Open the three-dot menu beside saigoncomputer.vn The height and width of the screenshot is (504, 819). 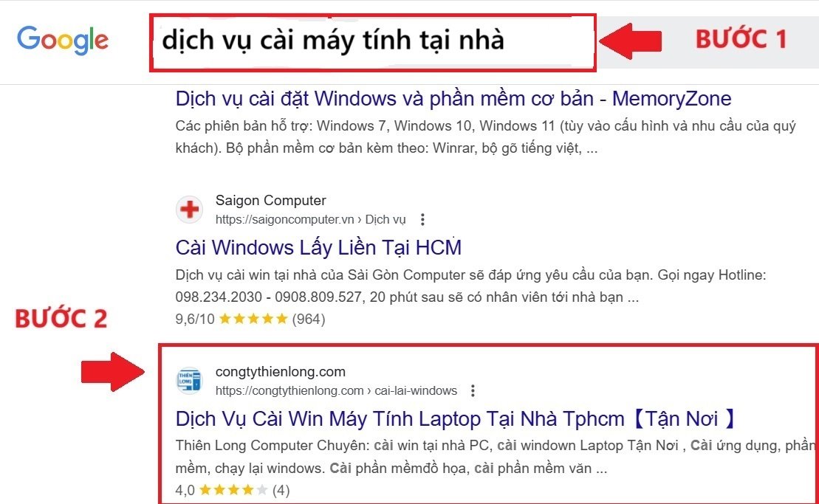(422, 220)
